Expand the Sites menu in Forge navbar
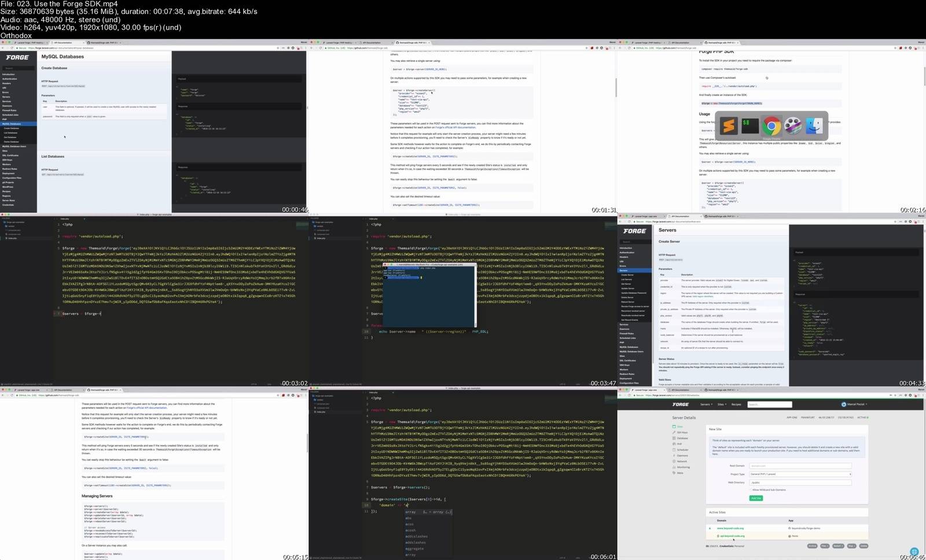 coord(721,404)
